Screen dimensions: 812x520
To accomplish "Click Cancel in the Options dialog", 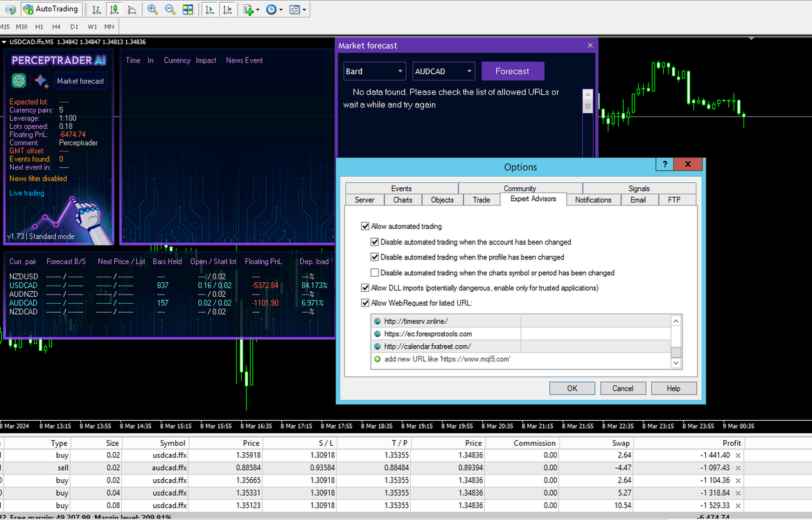I will (x=623, y=388).
